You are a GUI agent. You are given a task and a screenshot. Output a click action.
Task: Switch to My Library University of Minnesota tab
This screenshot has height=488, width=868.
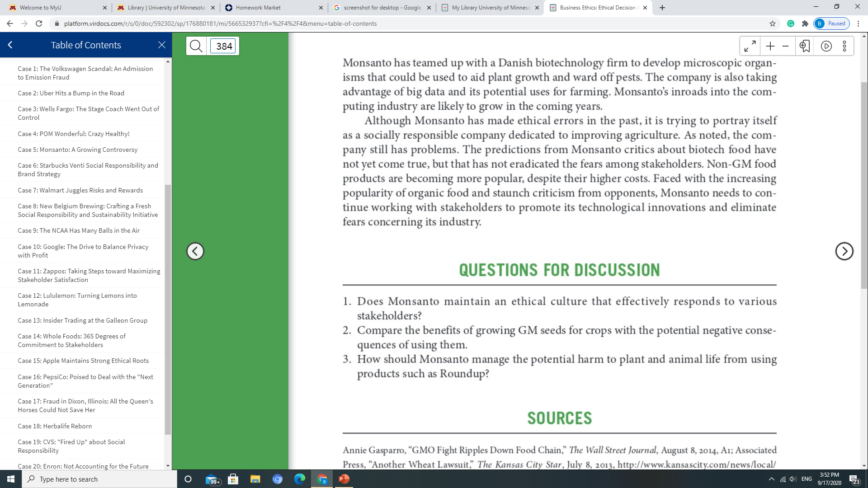490,8
